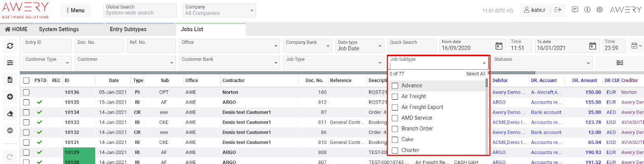Expand the Job Type dropdown

pyautogui.click(x=334, y=63)
